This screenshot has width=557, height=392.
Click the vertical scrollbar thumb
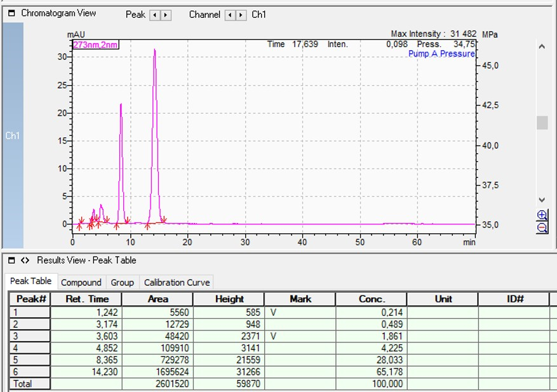pos(542,123)
